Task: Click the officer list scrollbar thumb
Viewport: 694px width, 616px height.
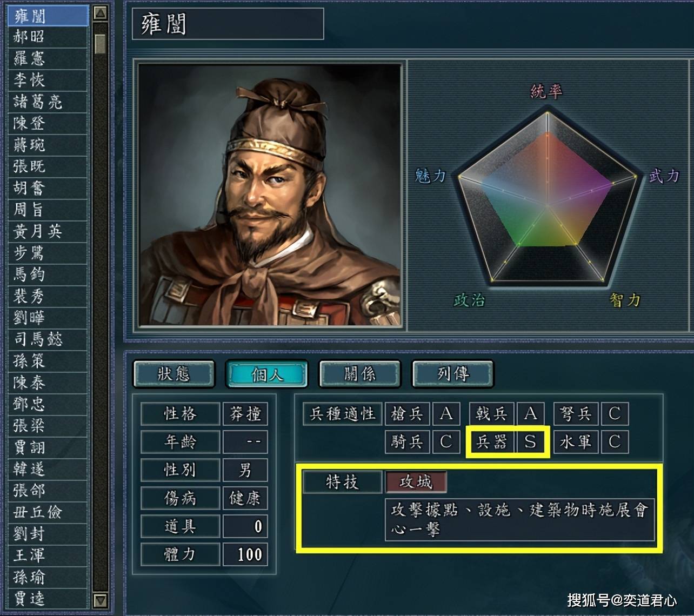Action: coord(100,43)
